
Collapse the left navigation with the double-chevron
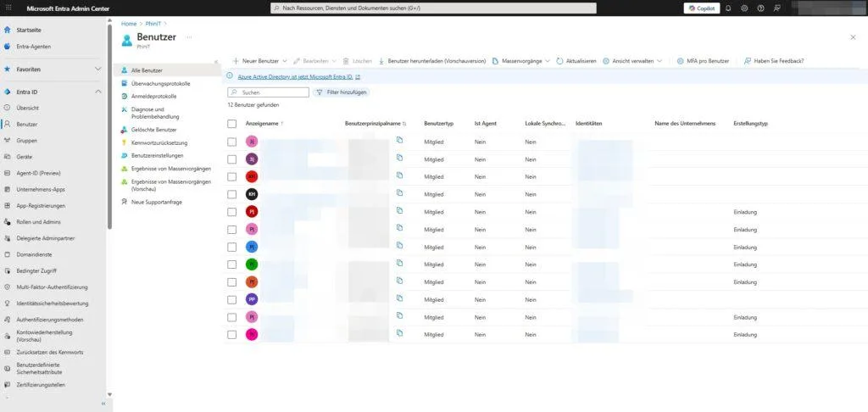pyautogui.click(x=103, y=404)
